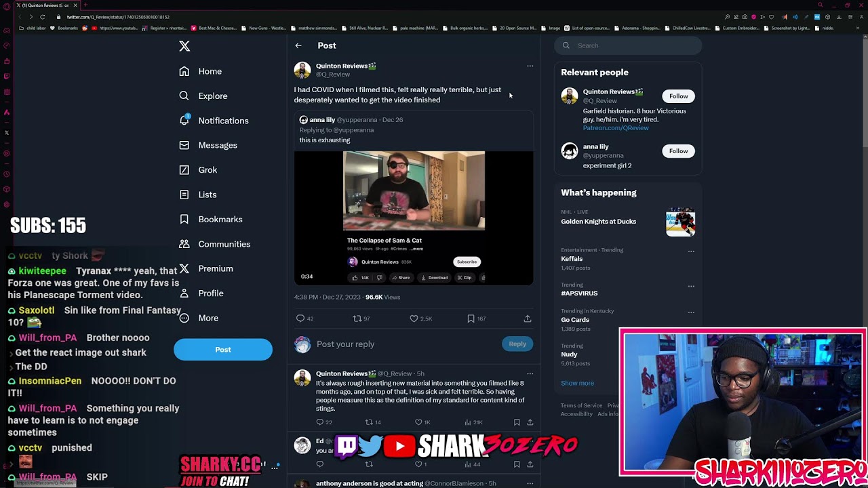This screenshot has width=868, height=488.
Task: Bookmark Ed's reply
Action: tap(517, 464)
